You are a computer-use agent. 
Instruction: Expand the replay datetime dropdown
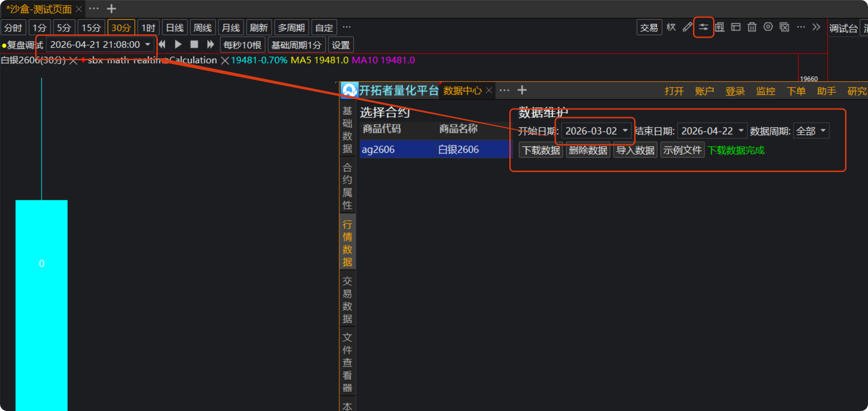click(x=148, y=44)
